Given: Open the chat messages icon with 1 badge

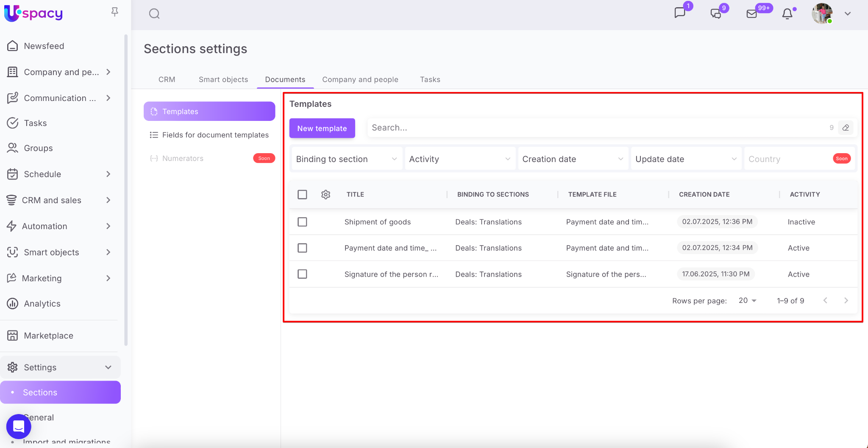Looking at the screenshot, I should (x=680, y=13).
